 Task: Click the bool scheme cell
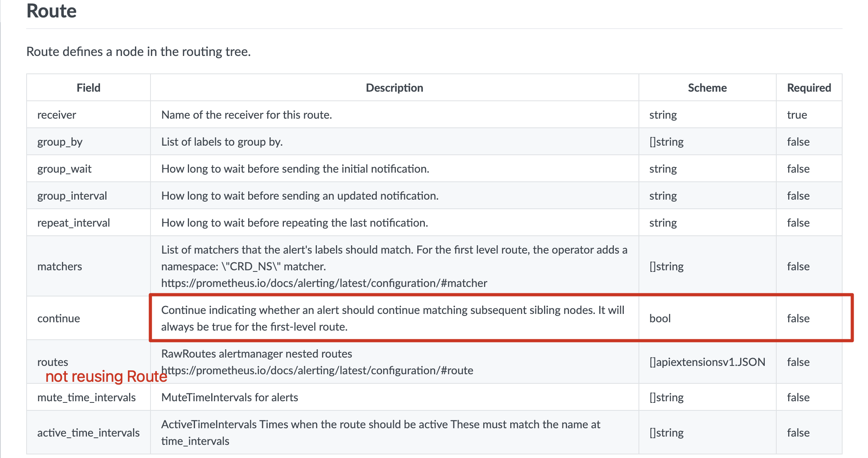(660, 318)
